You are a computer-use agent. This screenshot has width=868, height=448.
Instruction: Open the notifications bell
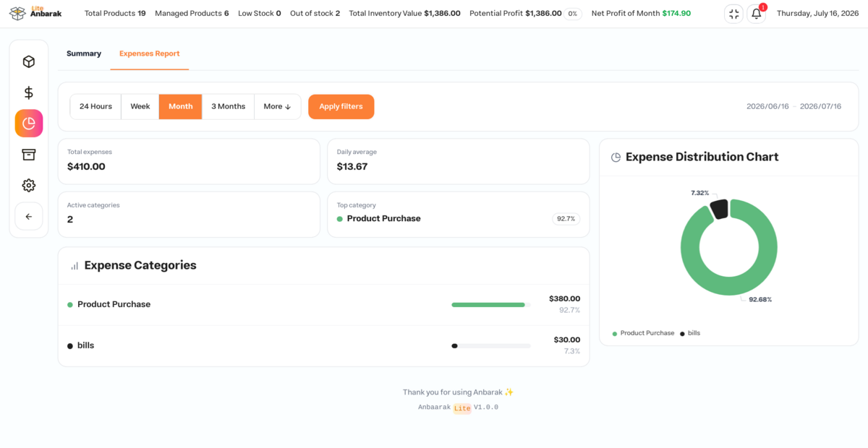tap(756, 14)
